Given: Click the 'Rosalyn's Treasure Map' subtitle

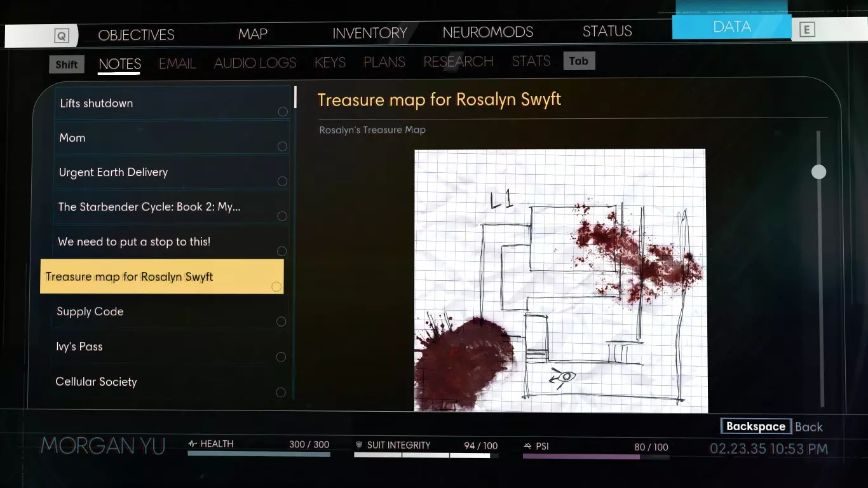Looking at the screenshot, I should [372, 130].
